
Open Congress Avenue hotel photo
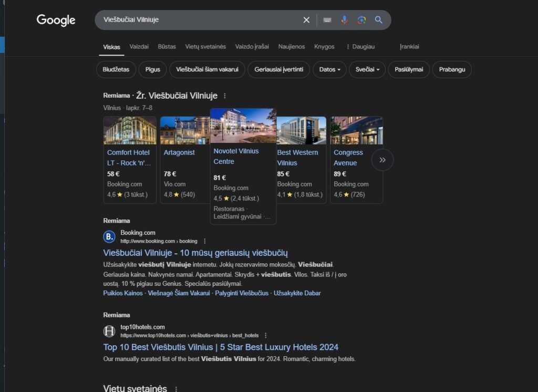click(x=357, y=130)
